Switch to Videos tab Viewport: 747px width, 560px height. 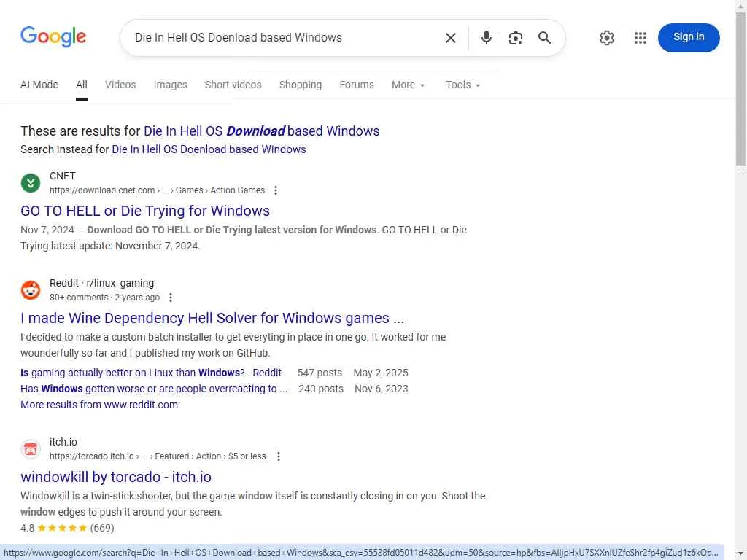(x=120, y=85)
